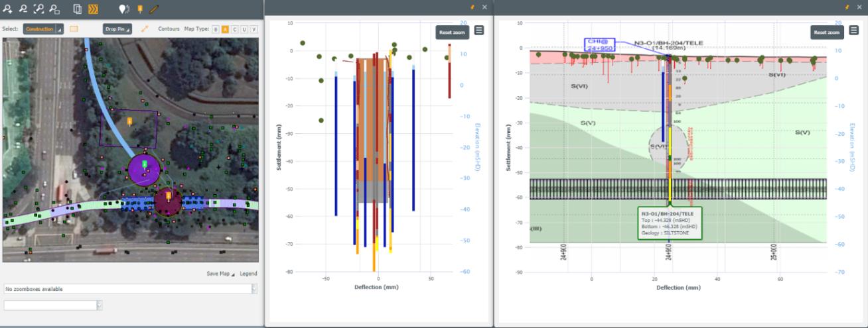
Task: Click the green pin in purple circle
Action: 144,165
